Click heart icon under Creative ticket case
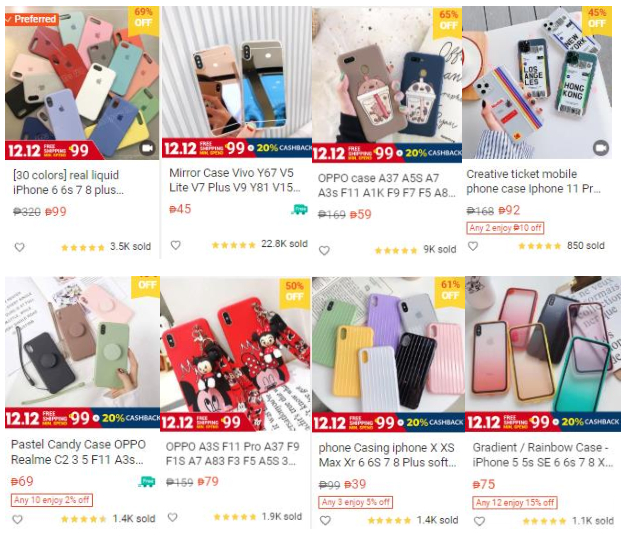The height and width of the screenshot is (544, 635). click(473, 246)
